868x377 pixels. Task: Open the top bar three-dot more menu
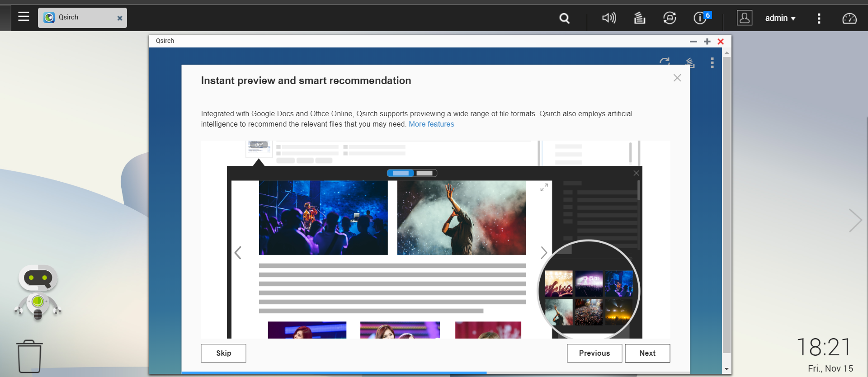click(x=819, y=18)
